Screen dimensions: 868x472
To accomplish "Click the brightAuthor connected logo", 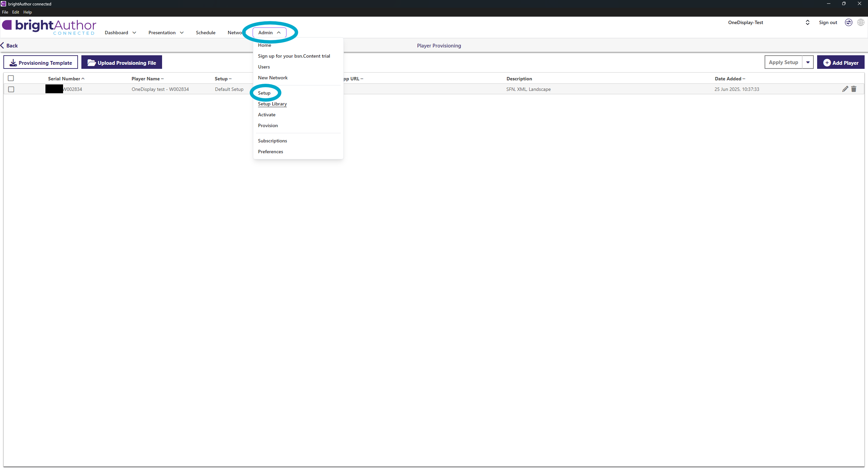I will (49, 27).
